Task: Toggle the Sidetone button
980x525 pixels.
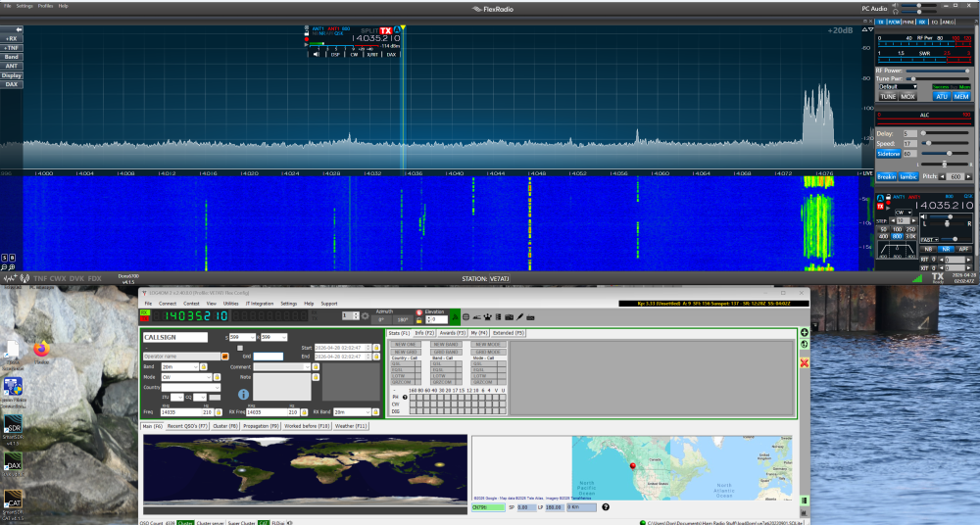Action: tap(888, 154)
